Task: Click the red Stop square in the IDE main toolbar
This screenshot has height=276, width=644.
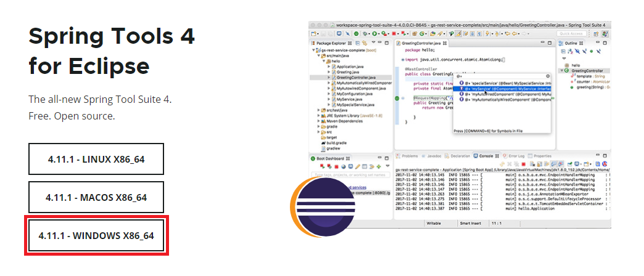Action: pos(394,34)
